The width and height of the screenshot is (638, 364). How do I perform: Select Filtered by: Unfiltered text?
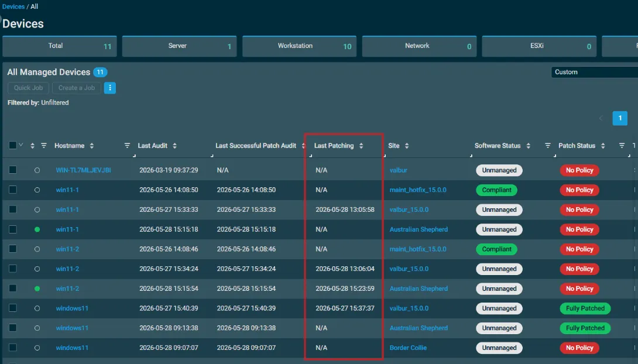point(38,102)
